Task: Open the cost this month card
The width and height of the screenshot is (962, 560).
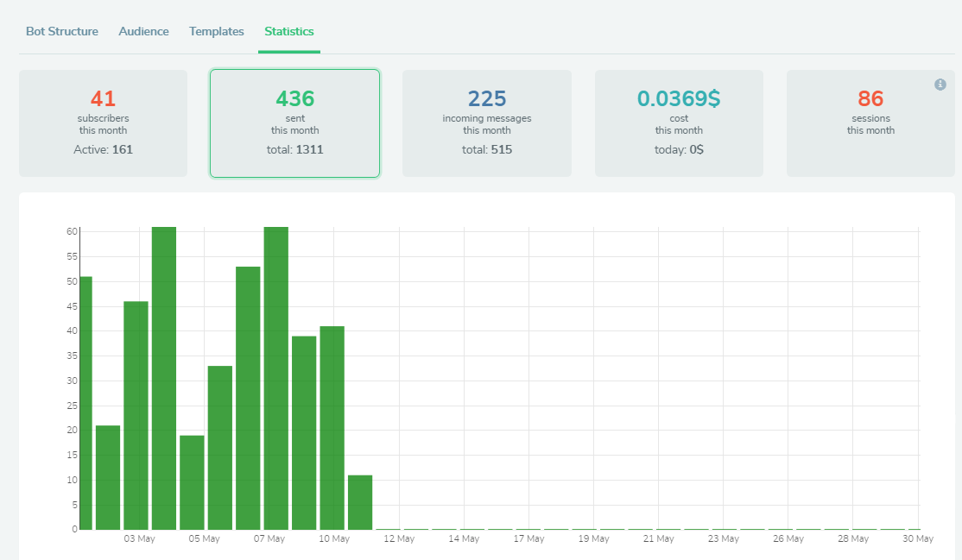Action: (x=679, y=123)
